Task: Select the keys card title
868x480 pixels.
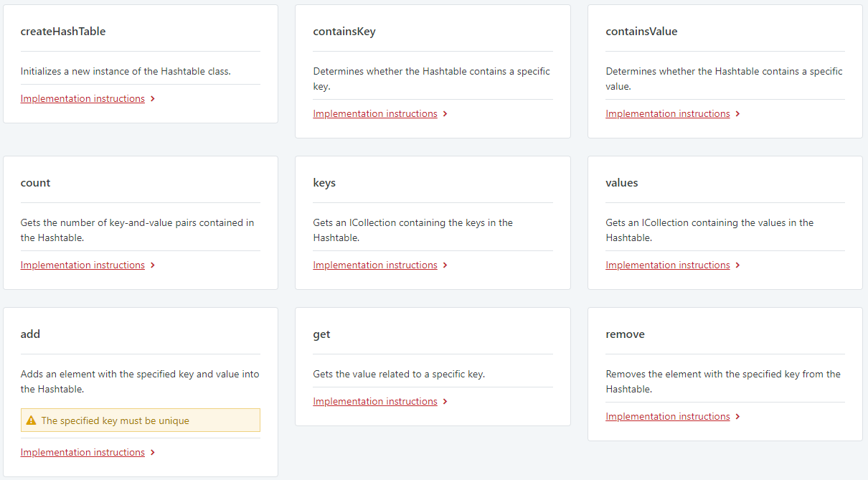Action: tap(324, 182)
